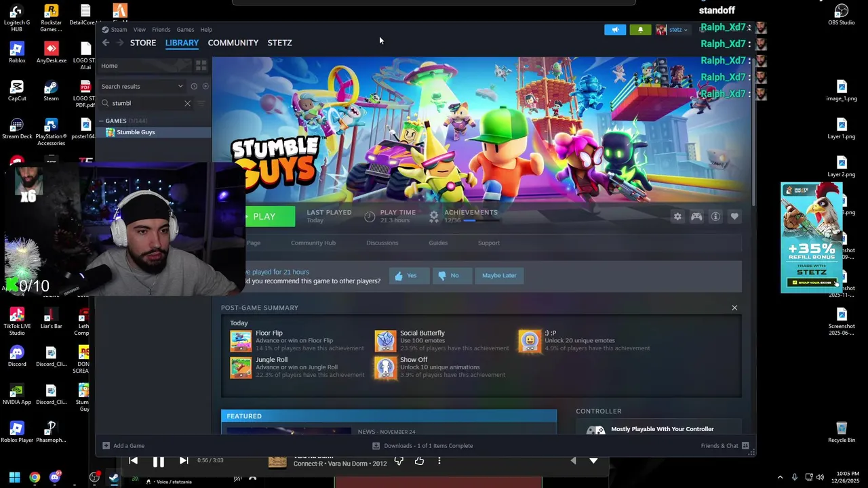Open the Windows Start button
Image resolution: width=868 pixels, height=488 pixels.
[x=14, y=477]
